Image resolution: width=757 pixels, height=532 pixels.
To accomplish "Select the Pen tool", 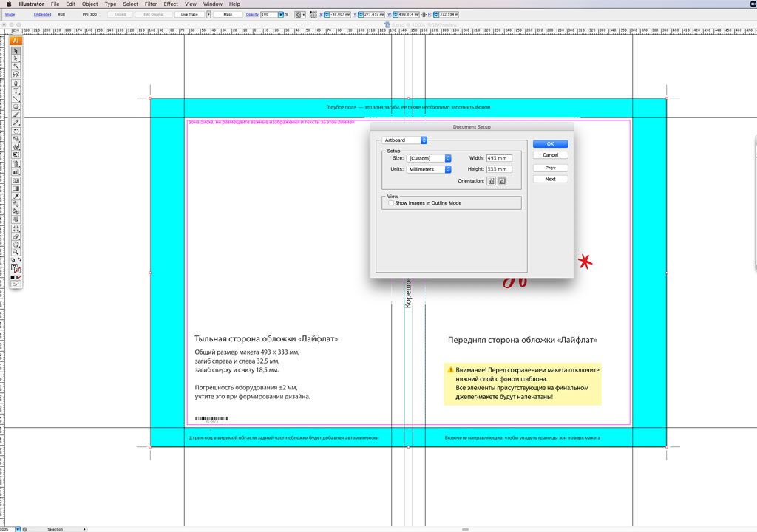I will [16, 83].
